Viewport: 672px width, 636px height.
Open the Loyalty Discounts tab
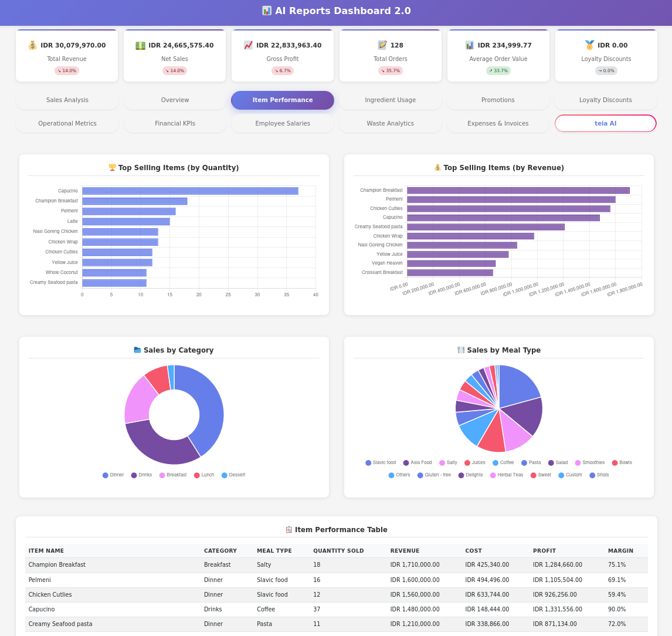pos(606,100)
